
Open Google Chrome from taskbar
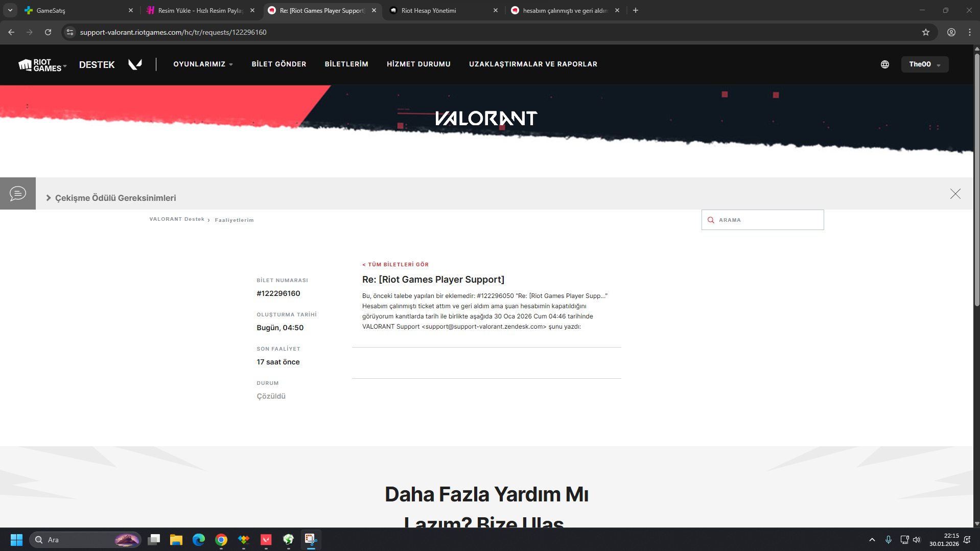[221, 540]
